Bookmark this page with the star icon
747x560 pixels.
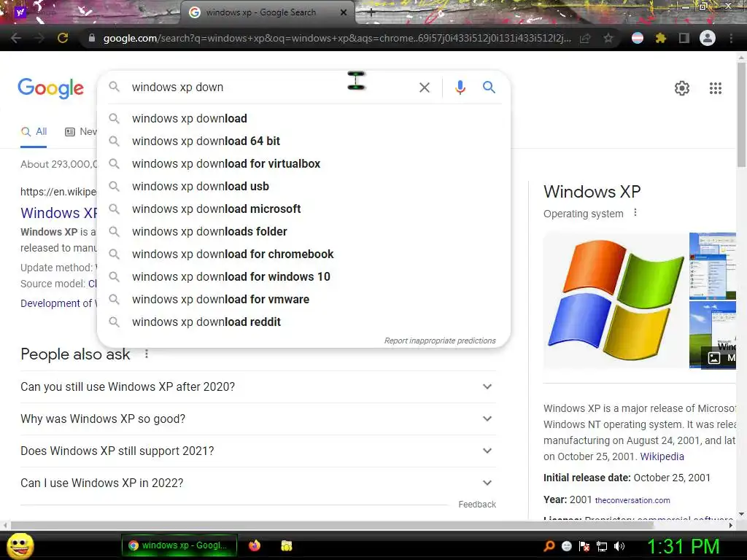pos(608,38)
